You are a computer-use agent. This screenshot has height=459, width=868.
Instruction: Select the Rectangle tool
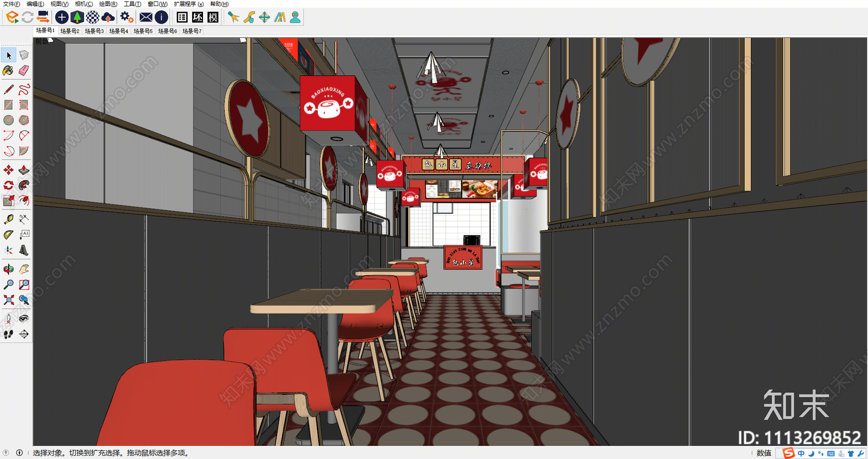9,105
